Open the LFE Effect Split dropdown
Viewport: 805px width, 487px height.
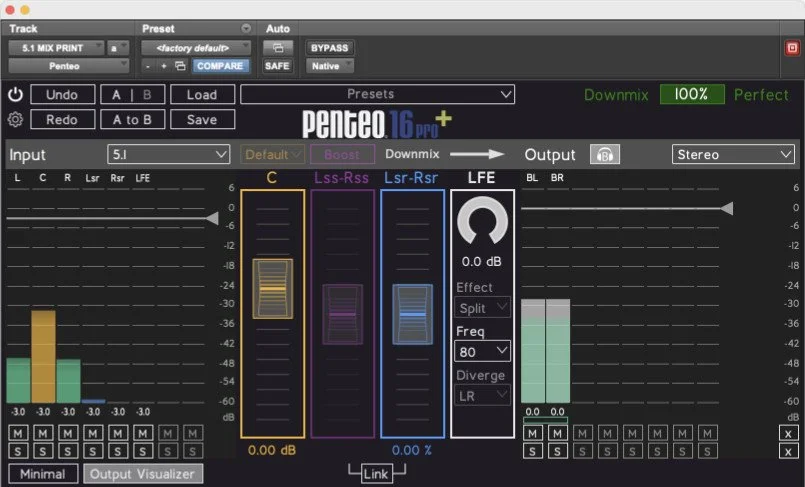pyautogui.click(x=482, y=308)
